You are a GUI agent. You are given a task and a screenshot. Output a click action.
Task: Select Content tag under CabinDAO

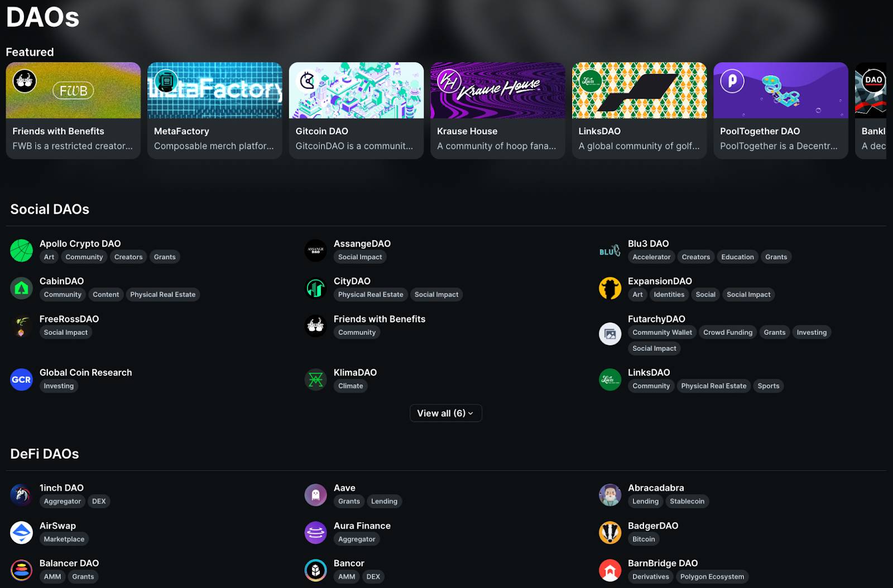(106, 295)
